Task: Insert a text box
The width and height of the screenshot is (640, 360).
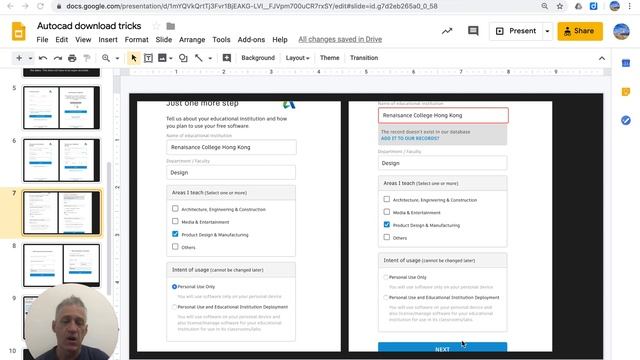Action: click(149, 58)
